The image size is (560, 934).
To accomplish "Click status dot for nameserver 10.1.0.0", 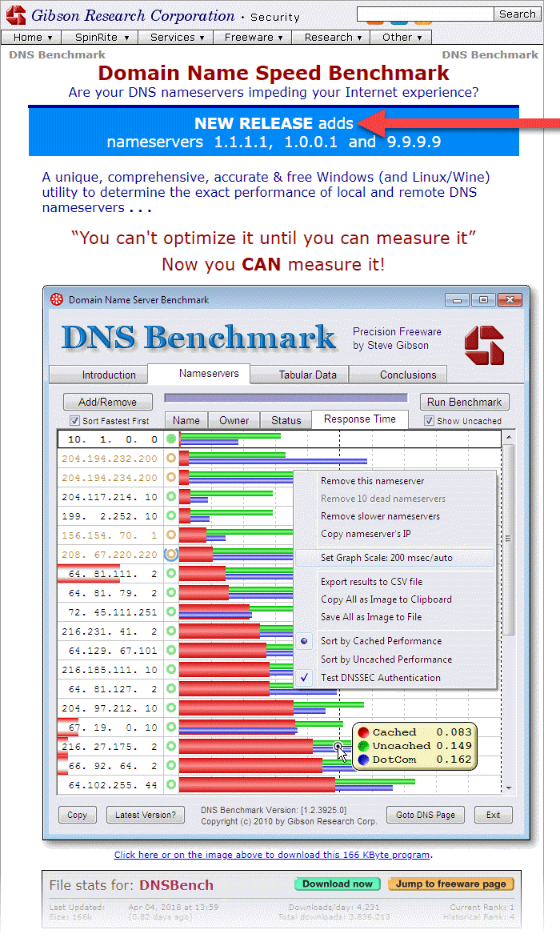I will coord(171,439).
